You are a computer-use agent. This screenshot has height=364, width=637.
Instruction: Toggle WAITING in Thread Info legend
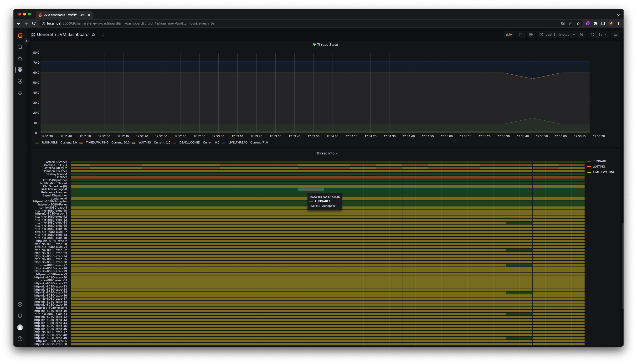point(599,166)
